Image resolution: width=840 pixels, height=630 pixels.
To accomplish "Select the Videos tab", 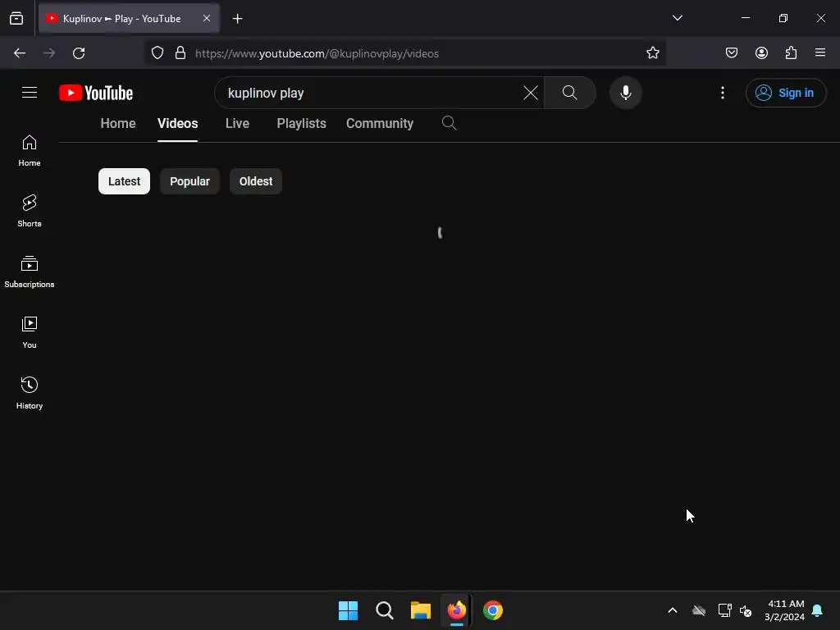I will click(177, 124).
